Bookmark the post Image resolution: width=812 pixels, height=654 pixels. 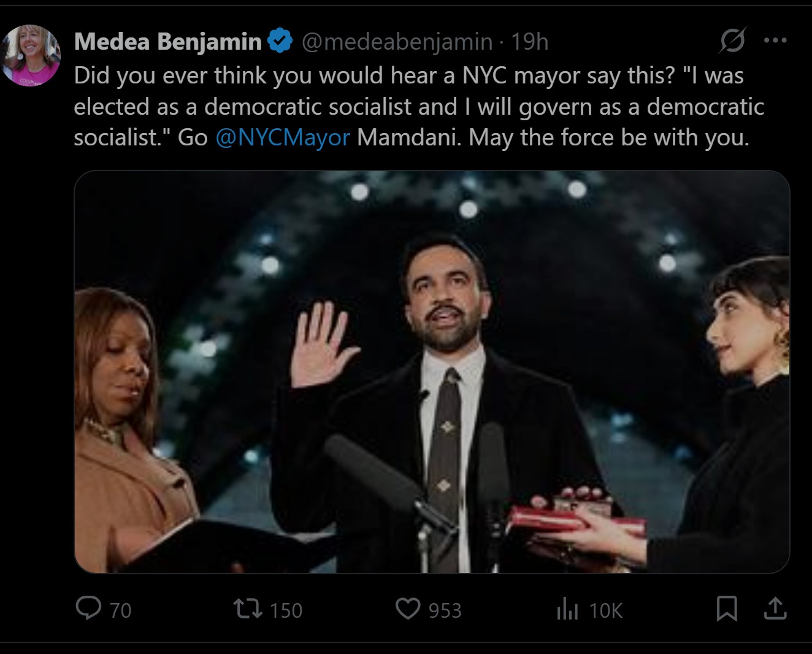point(727,609)
